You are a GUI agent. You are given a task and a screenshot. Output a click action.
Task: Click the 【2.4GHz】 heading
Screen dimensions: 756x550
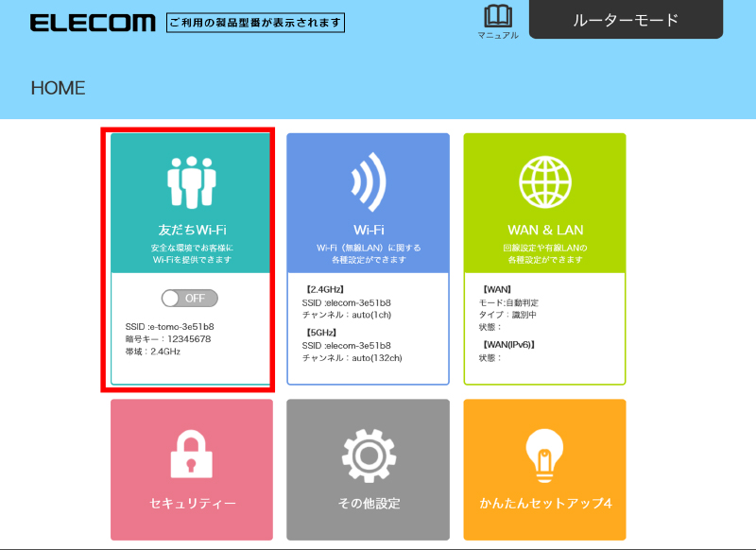(325, 290)
